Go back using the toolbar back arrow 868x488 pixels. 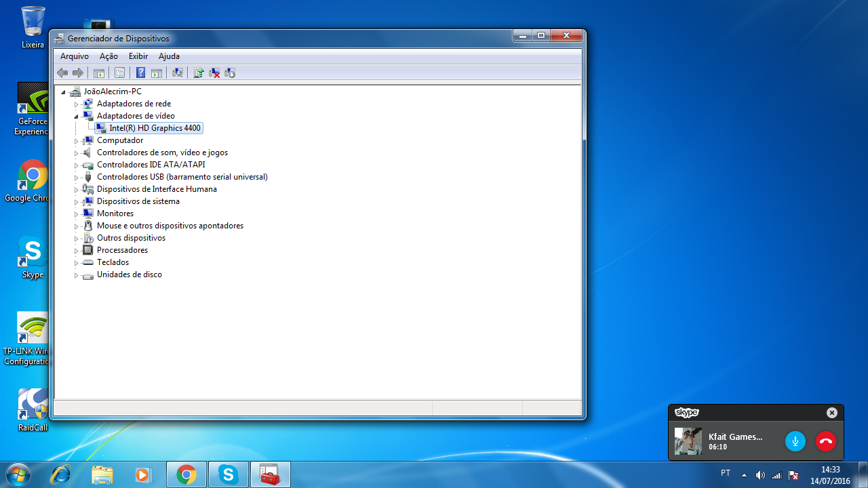click(x=62, y=73)
